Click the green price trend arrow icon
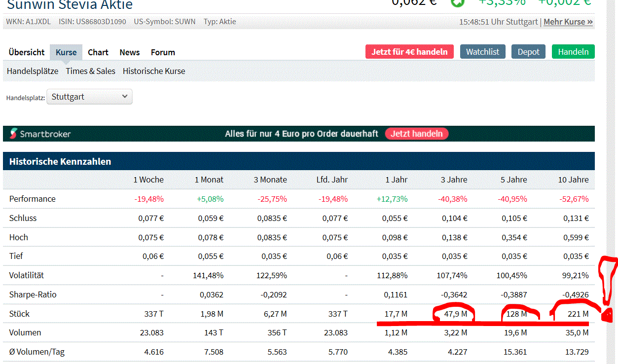Screen dimensions: 618x364 pyautogui.click(x=457, y=2)
